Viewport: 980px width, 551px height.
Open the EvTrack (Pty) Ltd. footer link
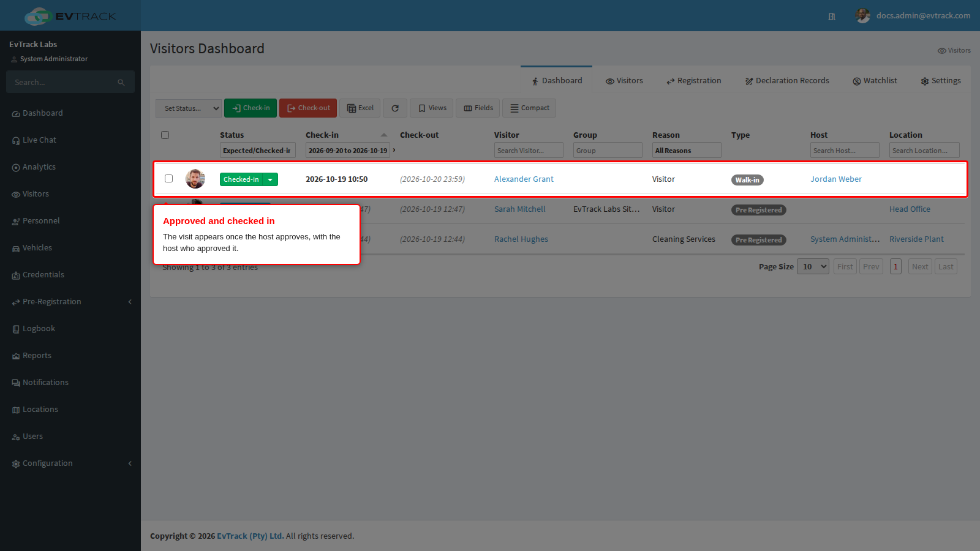coord(250,536)
